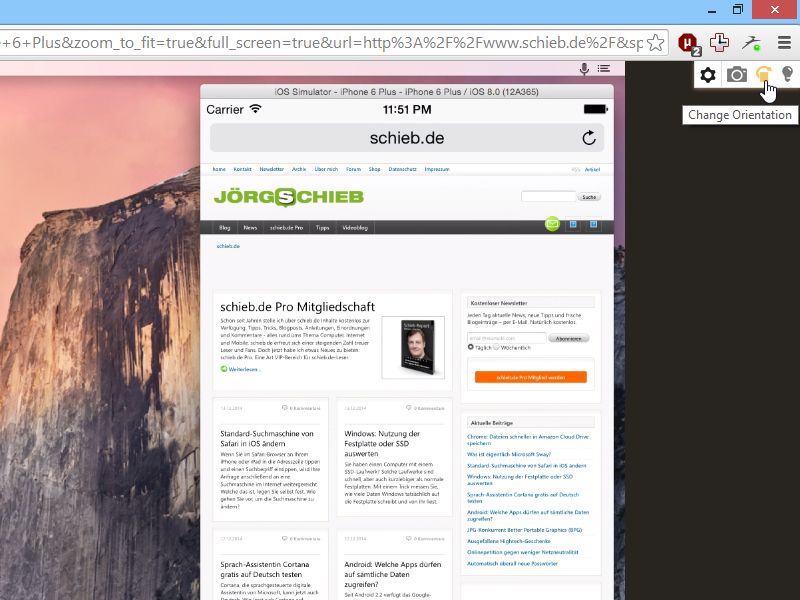Open article 'Windows: Nutzung der Festplatte oder SSD auswerten'
The image size is (800, 600).
click(382, 443)
